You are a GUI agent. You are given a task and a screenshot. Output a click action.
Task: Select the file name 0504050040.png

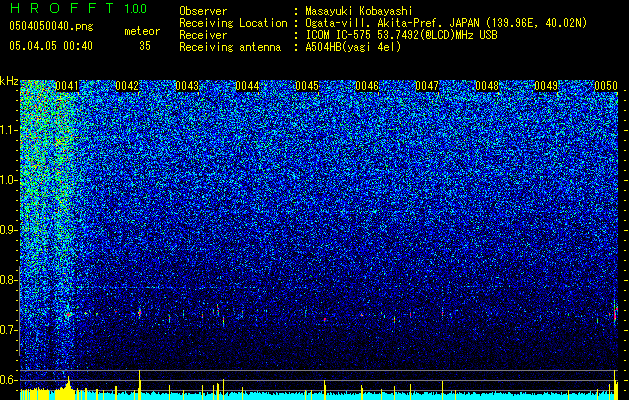point(51,26)
